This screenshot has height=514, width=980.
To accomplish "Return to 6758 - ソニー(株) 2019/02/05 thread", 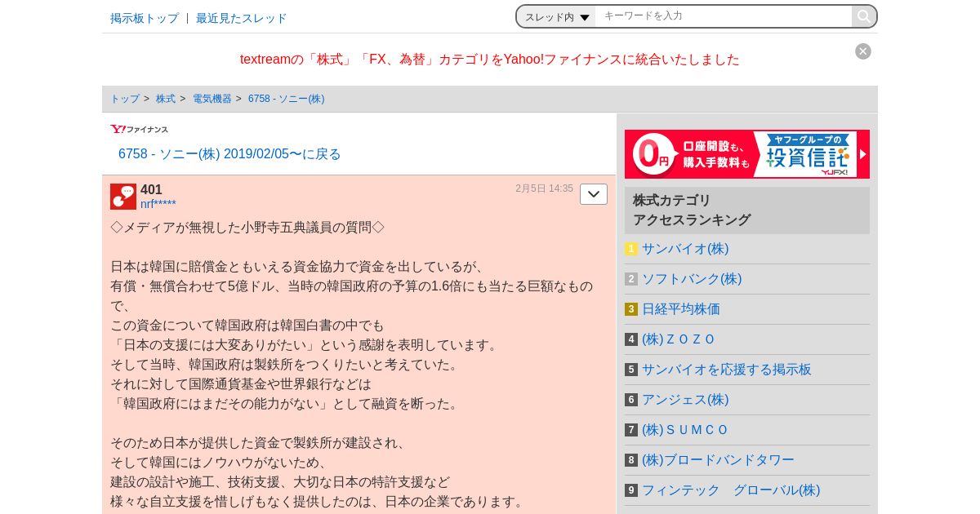I will click(229, 154).
